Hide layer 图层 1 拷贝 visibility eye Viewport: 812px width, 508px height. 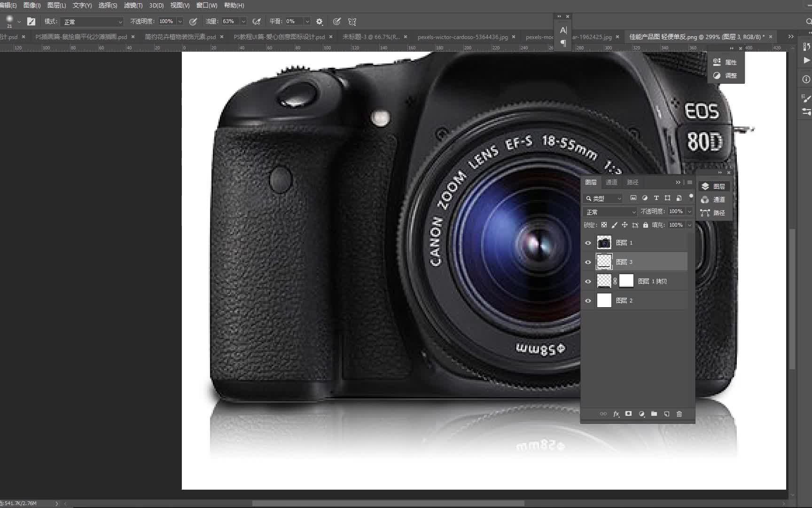point(588,281)
